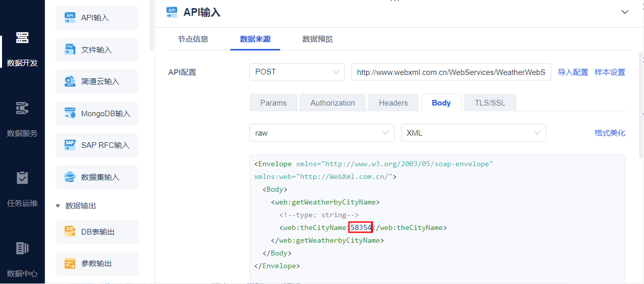Click the 导入配置 link

pos(573,72)
